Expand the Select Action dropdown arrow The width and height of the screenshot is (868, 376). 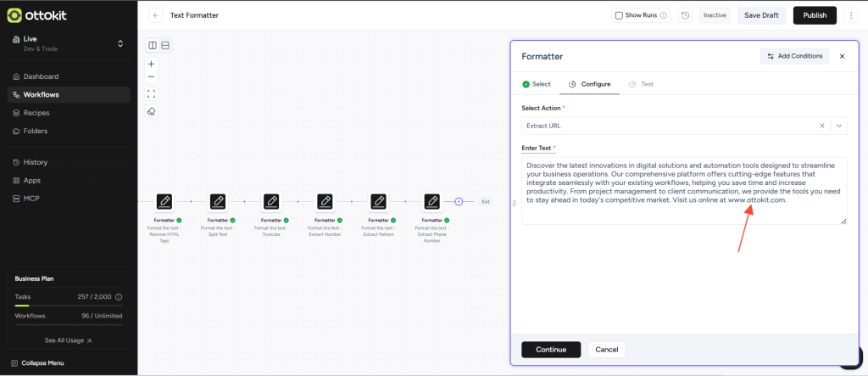coord(838,126)
